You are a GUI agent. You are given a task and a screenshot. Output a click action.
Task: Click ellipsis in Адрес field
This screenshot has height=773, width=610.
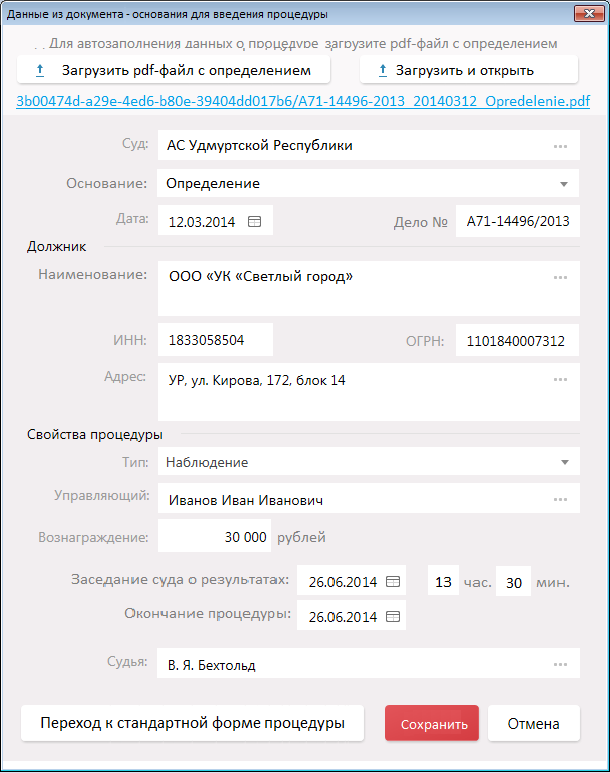tap(560, 380)
